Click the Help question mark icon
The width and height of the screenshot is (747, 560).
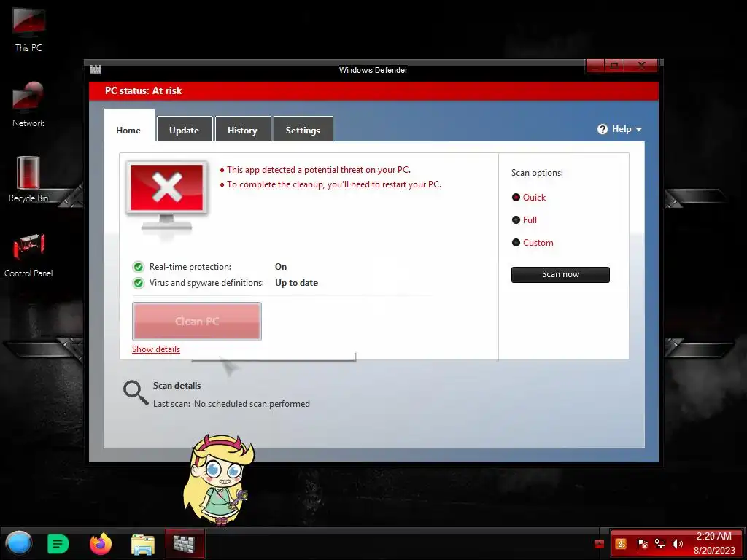[x=603, y=129]
